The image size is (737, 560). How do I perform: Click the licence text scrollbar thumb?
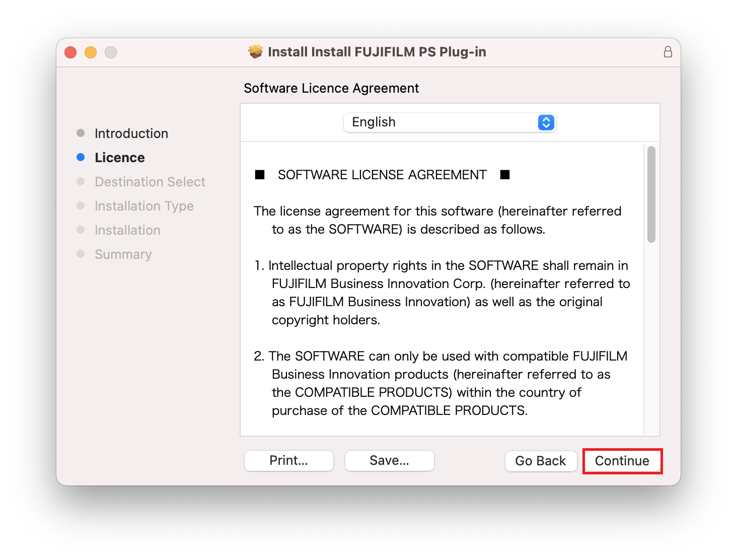click(651, 194)
